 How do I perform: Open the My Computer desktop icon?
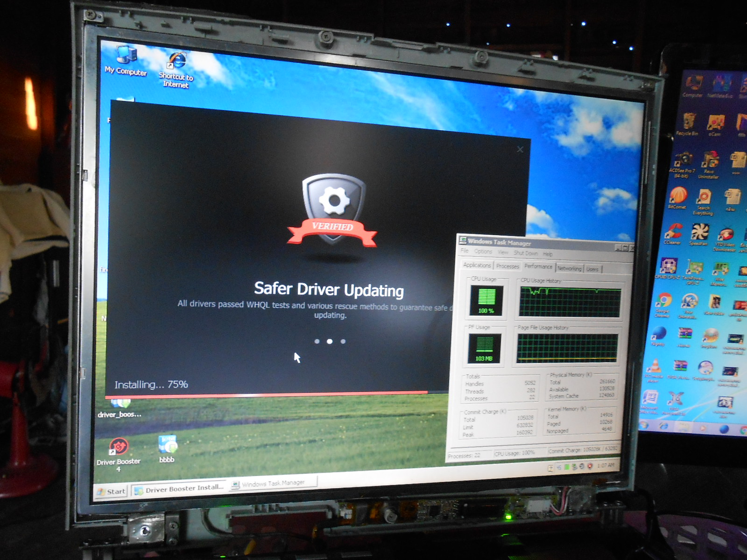[x=126, y=61]
